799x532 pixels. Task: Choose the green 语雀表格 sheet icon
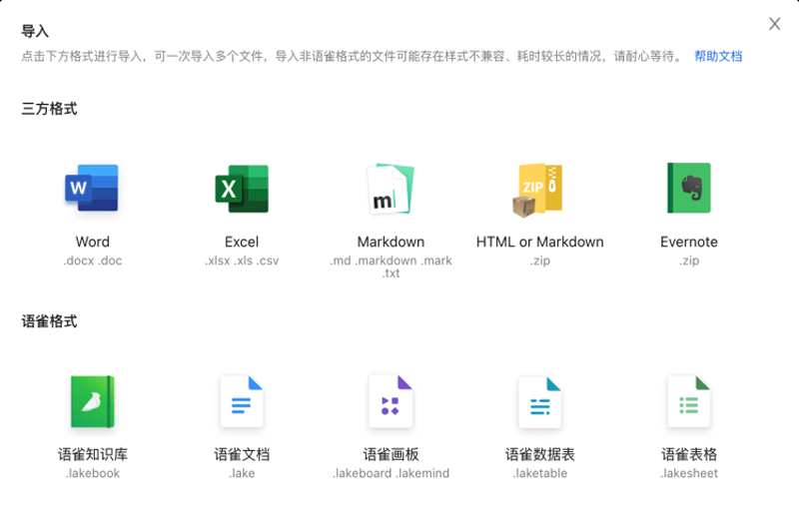[x=689, y=401]
